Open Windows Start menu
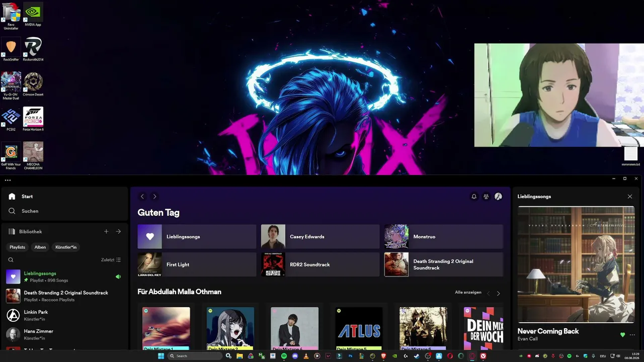This screenshot has height=362, width=644. tap(161, 356)
